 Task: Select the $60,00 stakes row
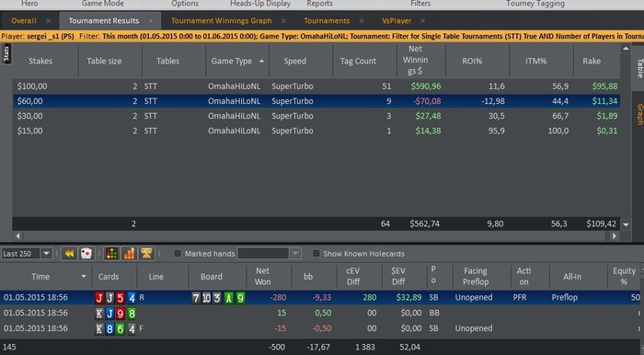[x=316, y=101]
